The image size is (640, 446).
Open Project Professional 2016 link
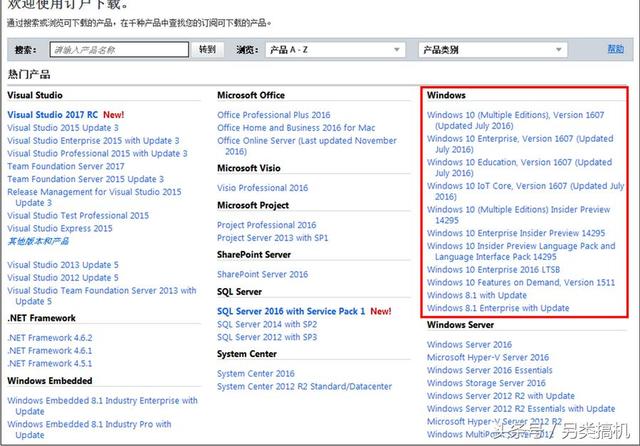267,225
